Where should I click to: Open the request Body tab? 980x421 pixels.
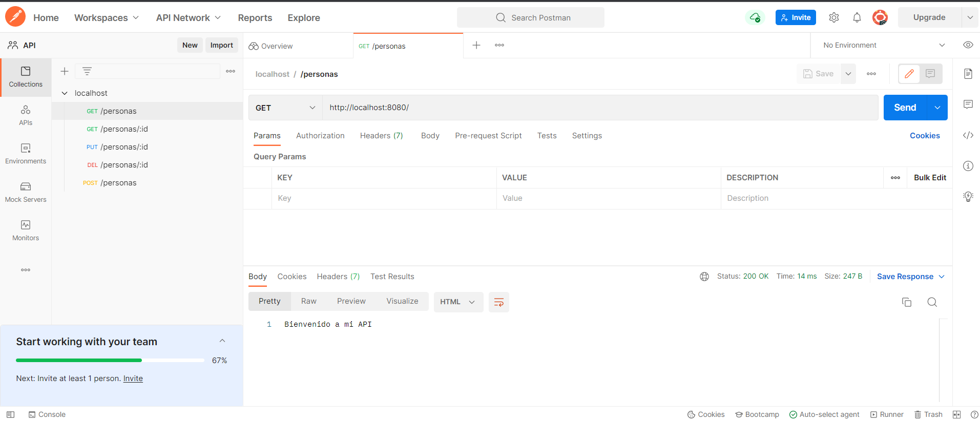pyautogui.click(x=430, y=136)
